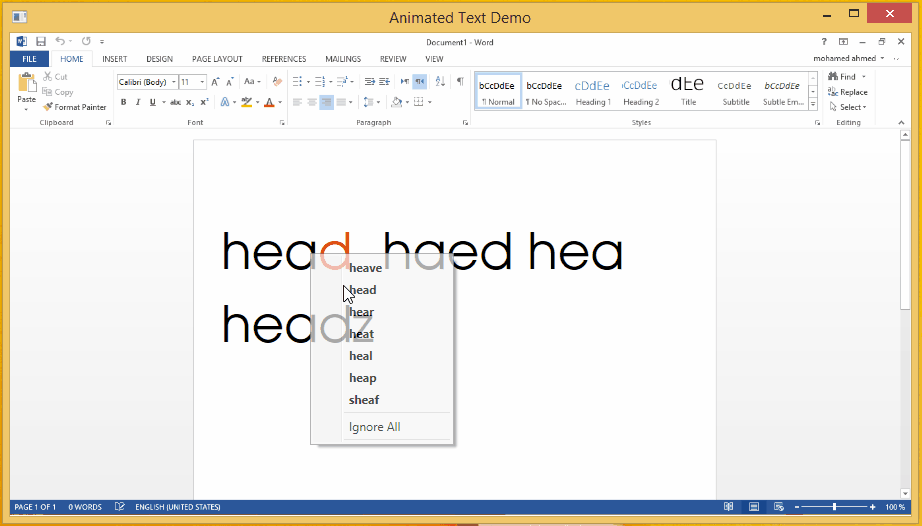The image size is (922, 526).
Task: Switch to Read Mode view icon
Action: 729,507
